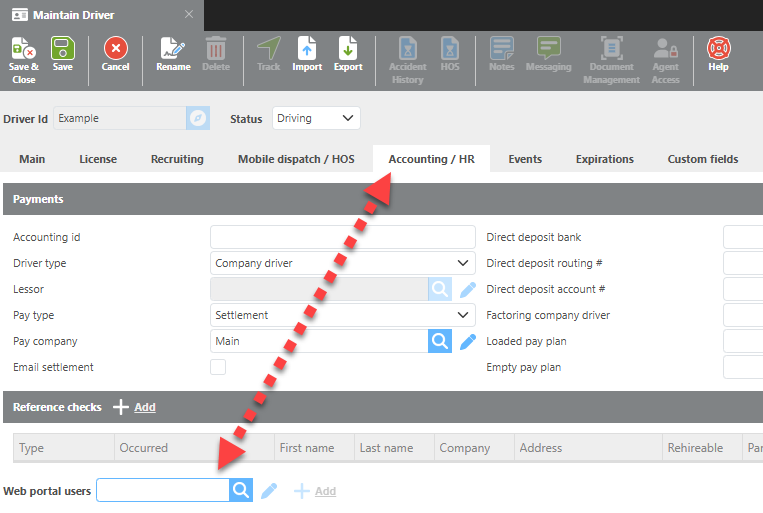Open the Notes toolbar icon
The height and width of the screenshot is (513, 763).
(x=502, y=48)
